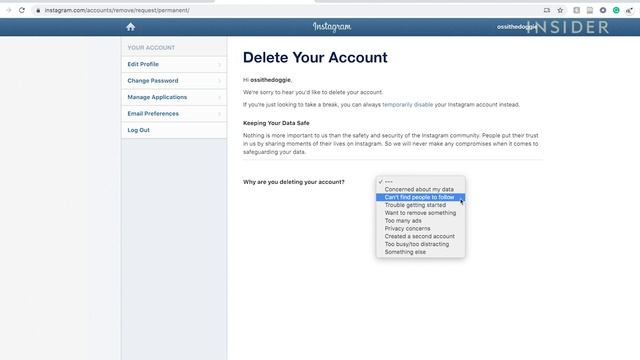Click the forward navigation arrow
Viewport: 640px width, 360px height.
9,10
